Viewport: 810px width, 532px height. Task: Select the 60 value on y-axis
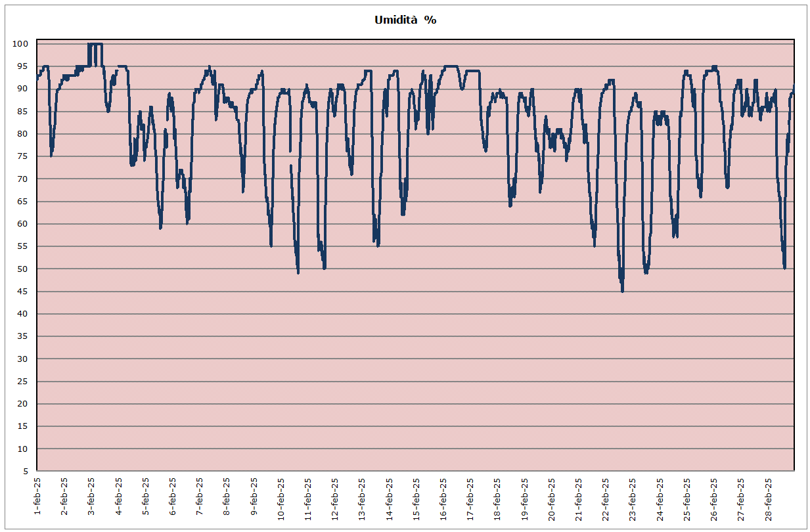[x=22, y=224]
